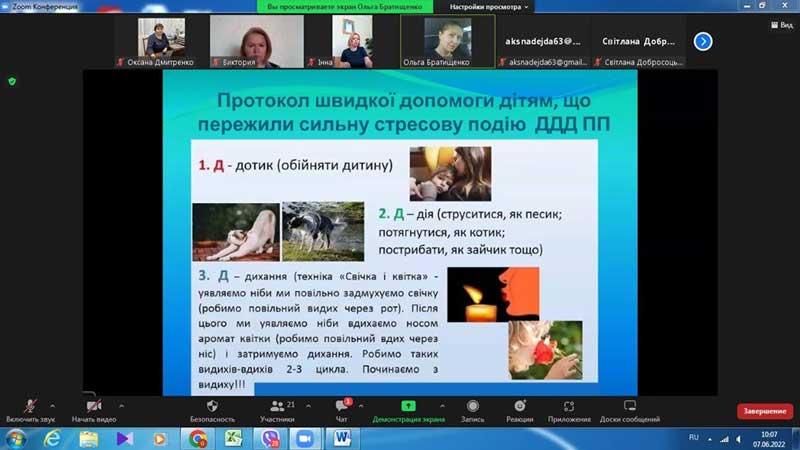800x450 pixels.
Task: Click the red End meeting button
Action: 764,411
